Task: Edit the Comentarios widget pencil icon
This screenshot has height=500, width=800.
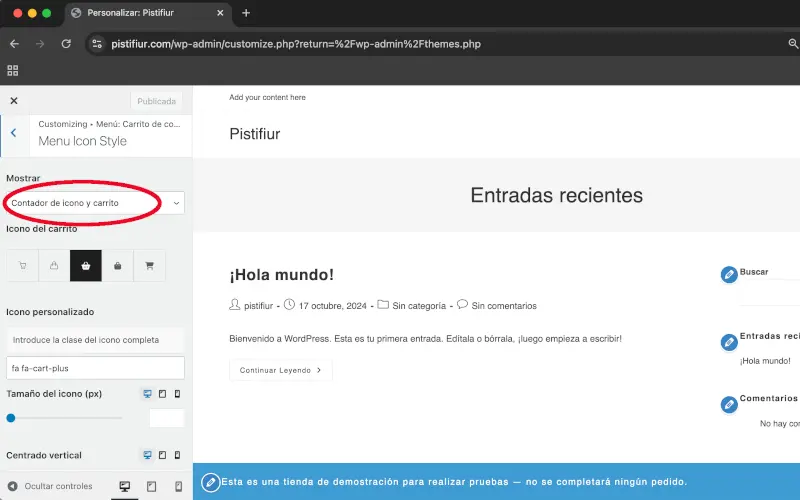Action: [729, 405]
